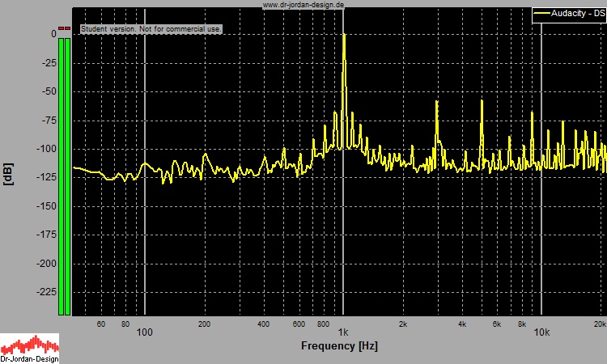Click the 1 kHz fundamental peak tip
Screen dimensions: 607x364
[344, 35]
